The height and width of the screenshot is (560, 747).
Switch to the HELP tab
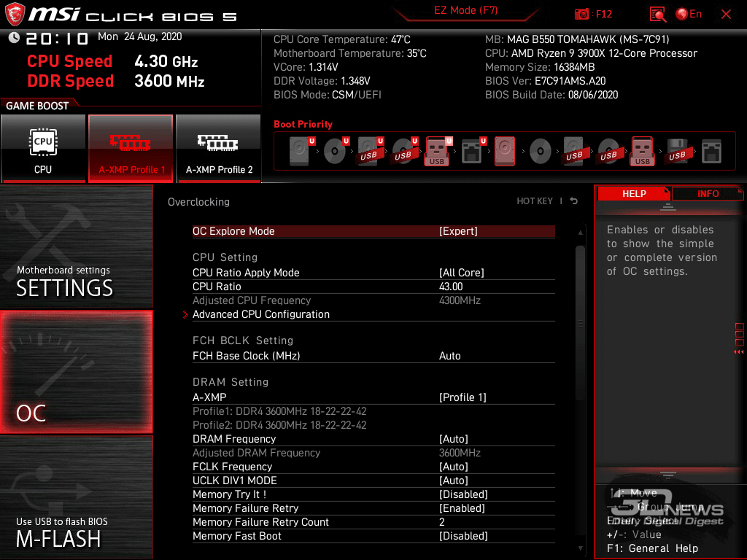click(x=634, y=194)
